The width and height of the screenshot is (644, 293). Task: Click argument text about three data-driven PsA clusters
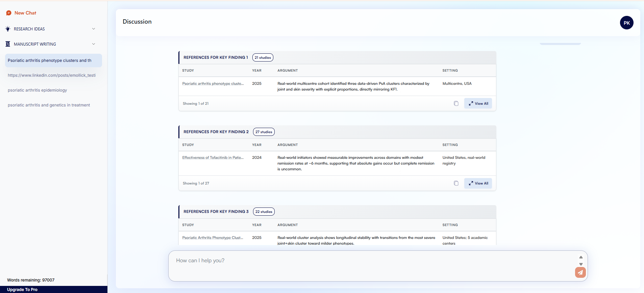click(x=353, y=87)
